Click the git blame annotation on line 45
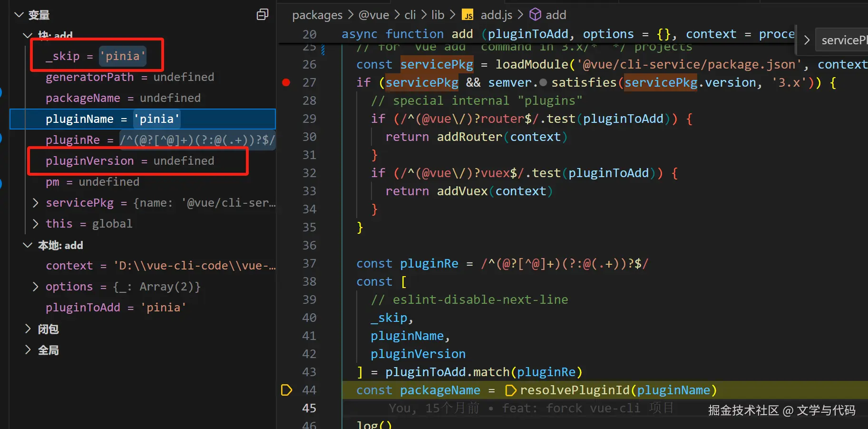The image size is (868, 429). point(531,409)
